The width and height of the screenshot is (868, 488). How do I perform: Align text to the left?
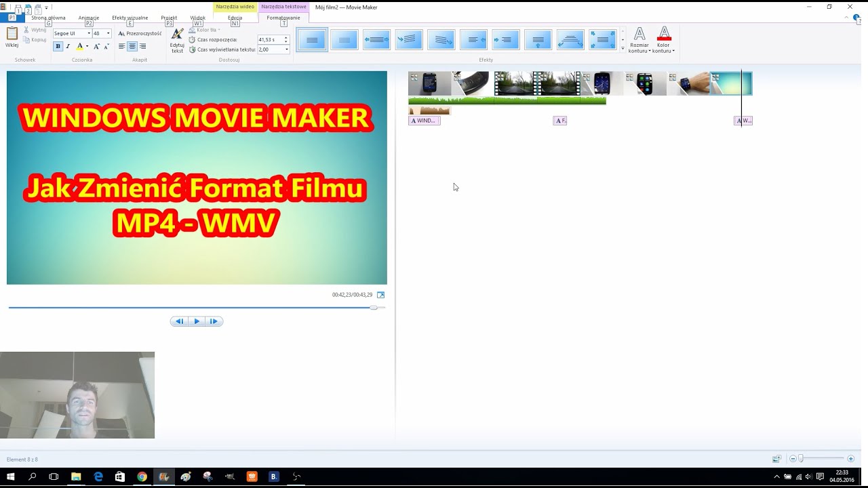[122, 46]
